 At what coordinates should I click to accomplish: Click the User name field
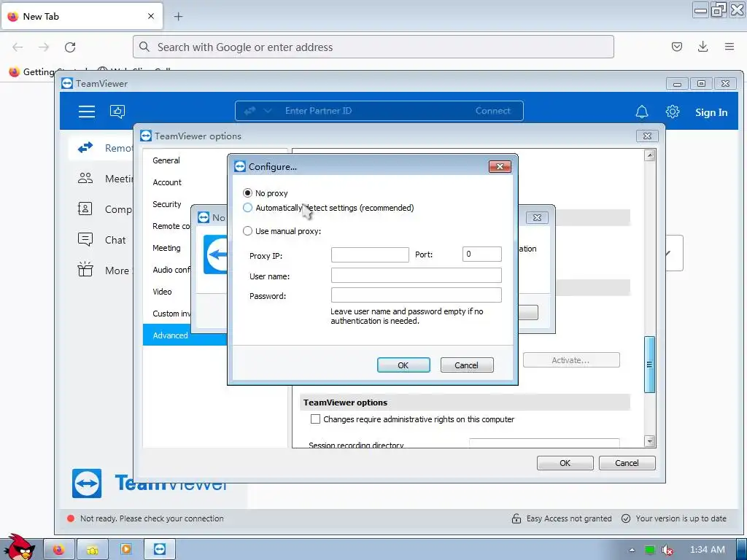point(416,275)
